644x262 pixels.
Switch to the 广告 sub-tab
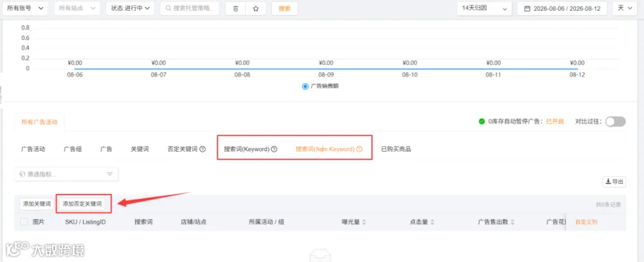107,149
